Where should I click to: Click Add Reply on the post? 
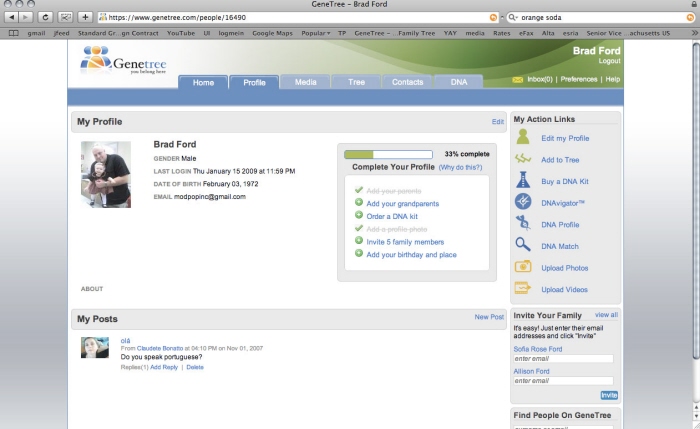(164, 367)
